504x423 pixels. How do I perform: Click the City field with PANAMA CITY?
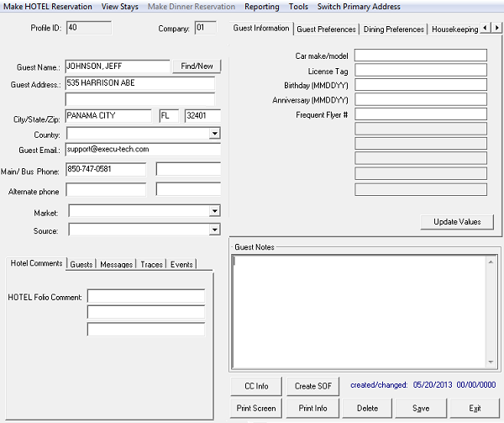click(x=108, y=116)
